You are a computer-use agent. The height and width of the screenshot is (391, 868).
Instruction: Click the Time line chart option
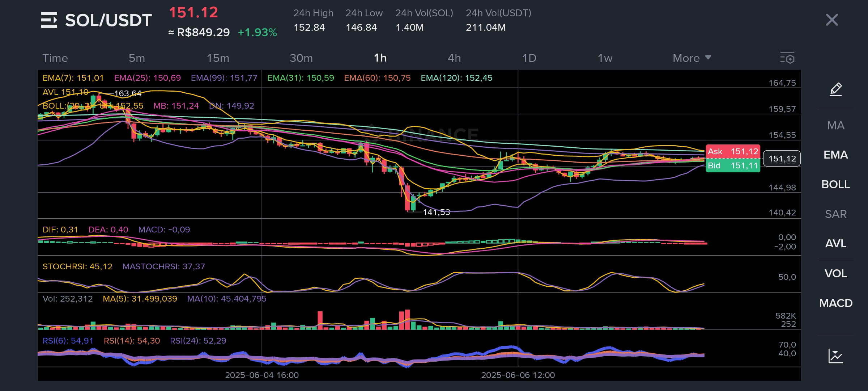[x=55, y=58]
